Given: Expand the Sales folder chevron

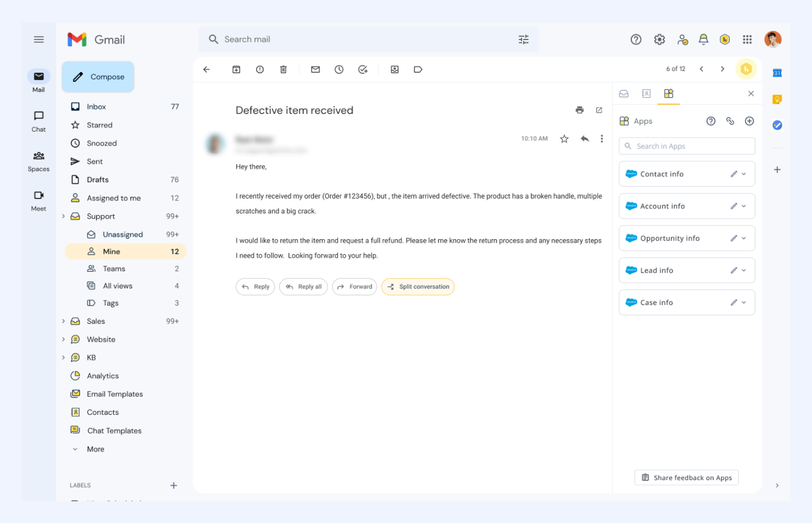Looking at the screenshot, I should (x=63, y=321).
